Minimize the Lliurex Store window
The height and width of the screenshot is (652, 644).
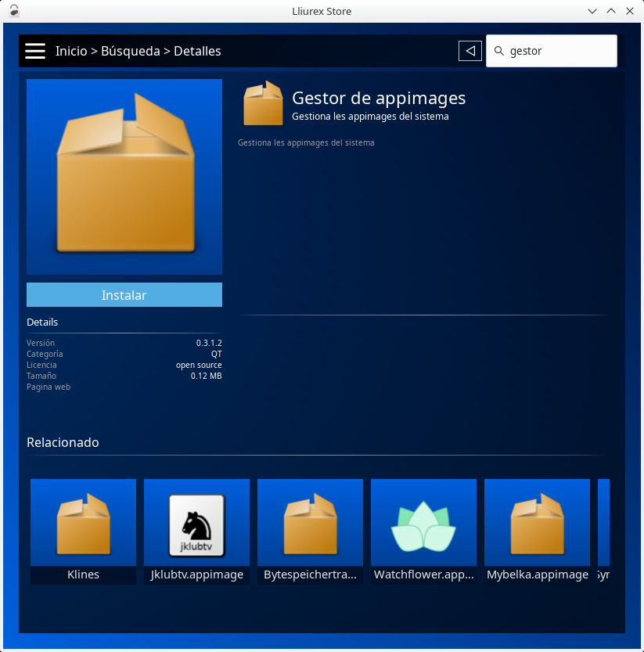[592, 11]
